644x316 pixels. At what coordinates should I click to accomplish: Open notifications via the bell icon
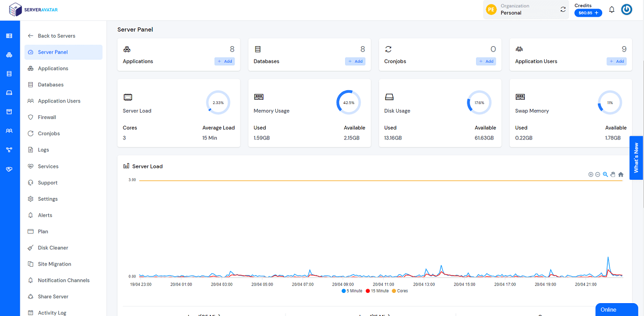tap(611, 10)
